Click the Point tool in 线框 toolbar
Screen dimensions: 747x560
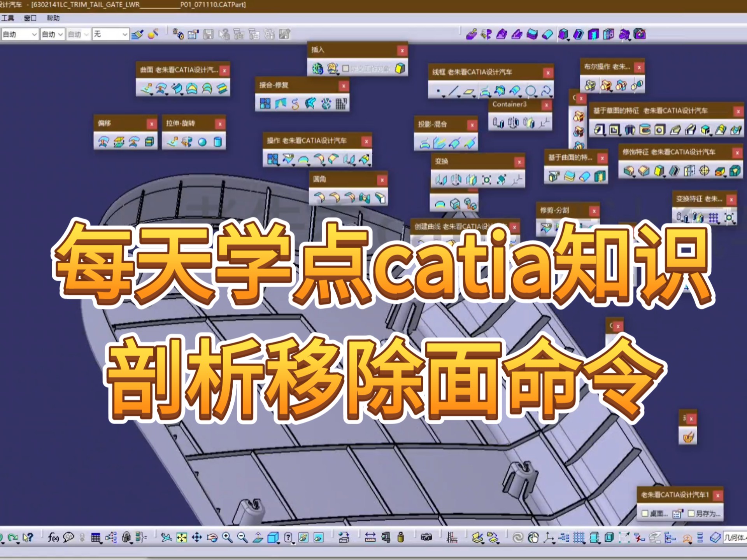click(x=438, y=91)
